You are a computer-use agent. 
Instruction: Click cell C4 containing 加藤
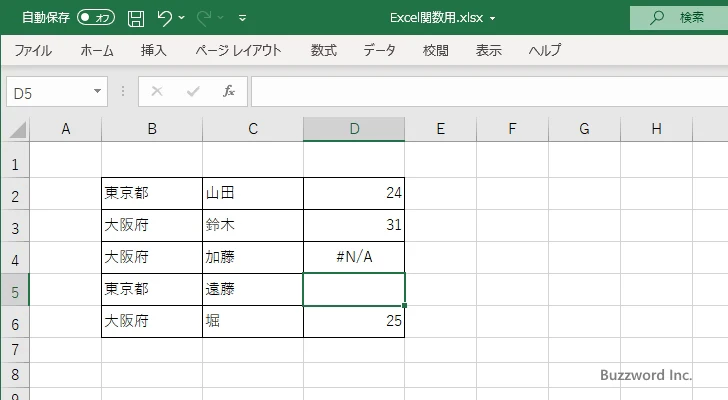tap(253, 258)
